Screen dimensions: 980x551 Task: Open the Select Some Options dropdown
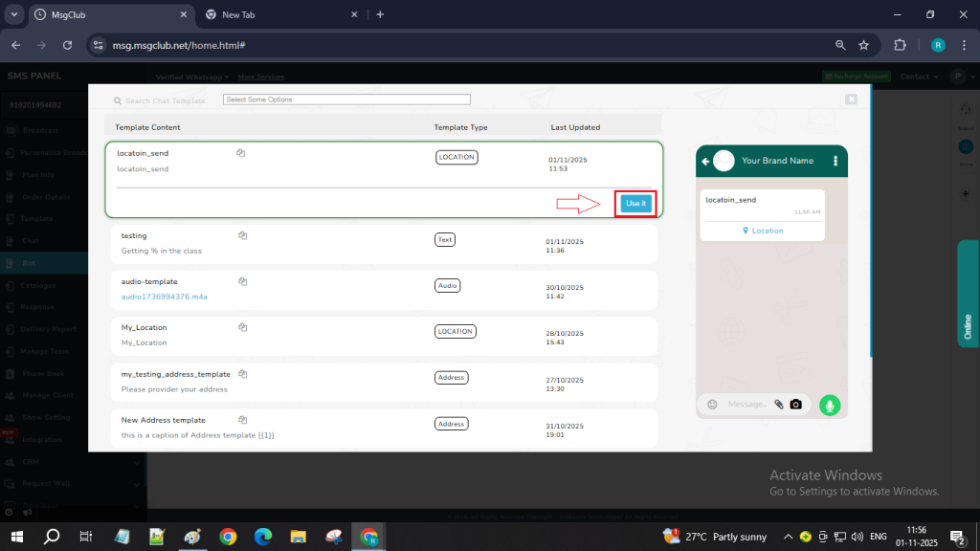click(x=346, y=99)
